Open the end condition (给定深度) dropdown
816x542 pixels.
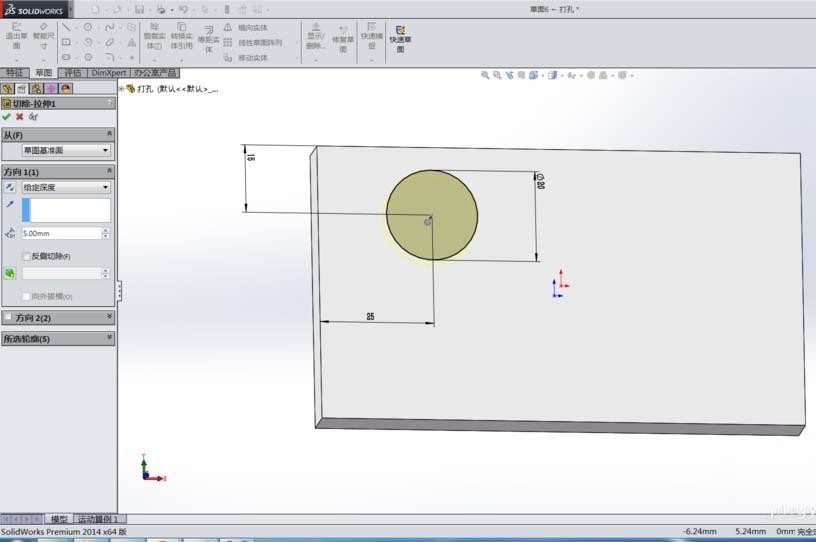click(x=66, y=187)
